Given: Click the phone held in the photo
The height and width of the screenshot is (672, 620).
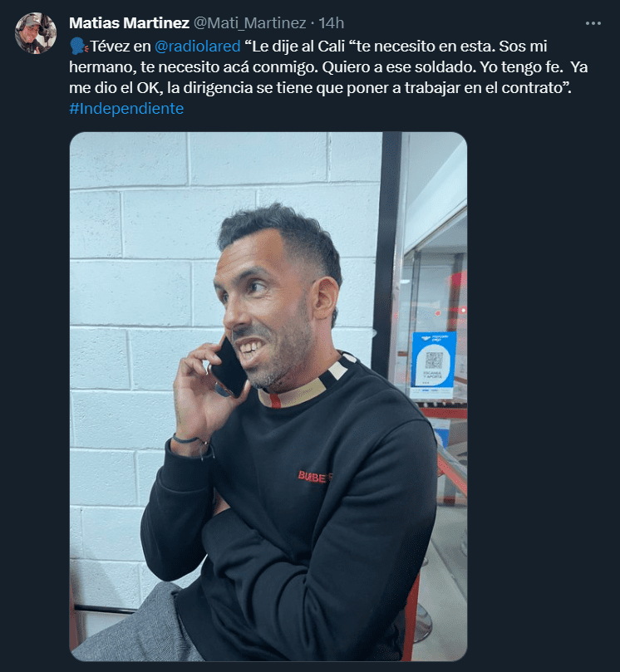Looking at the screenshot, I should pyautogui.click(x=229, y=369).
